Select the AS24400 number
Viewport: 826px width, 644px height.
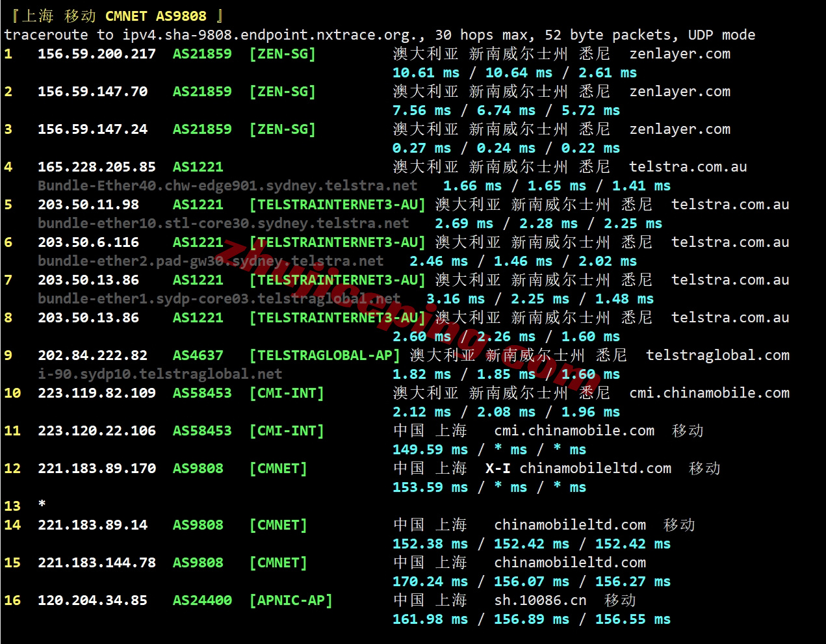coord(201,600)
